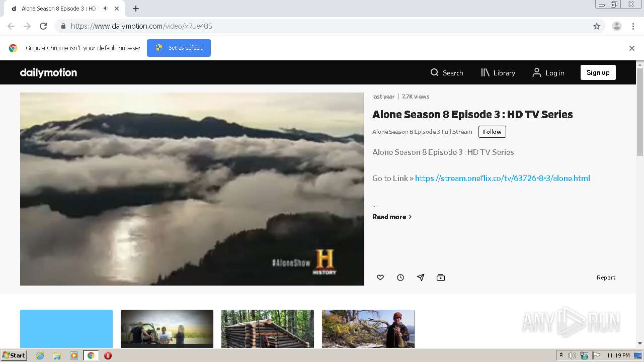Open system volume tray icon
Screen dimensions: 644x362
572,355
